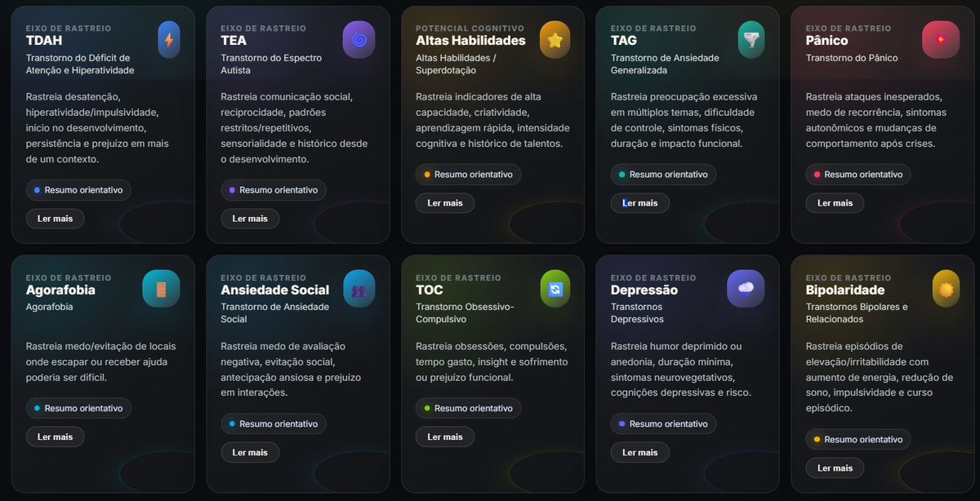This screenshot has height=501, width=980.
Task: Click subtitle Transtorno de Ansiedade Generalizada
Action: click(x=665, y=64)
